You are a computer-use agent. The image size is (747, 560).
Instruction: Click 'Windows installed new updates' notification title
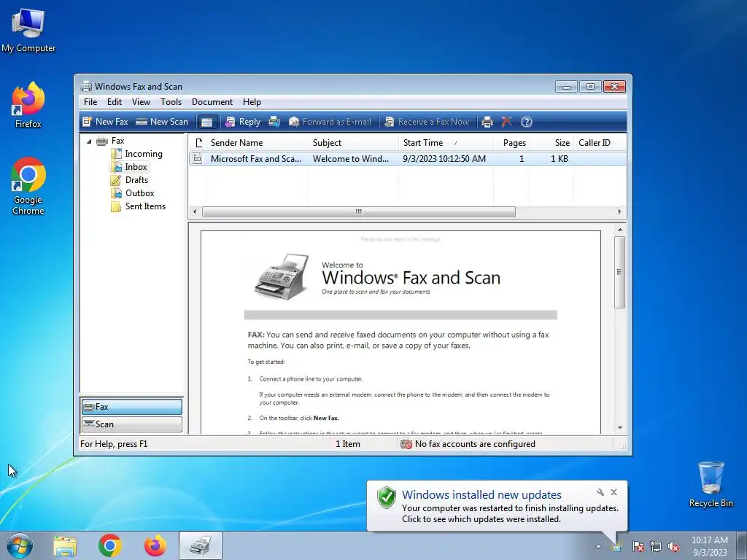[481, 495]
